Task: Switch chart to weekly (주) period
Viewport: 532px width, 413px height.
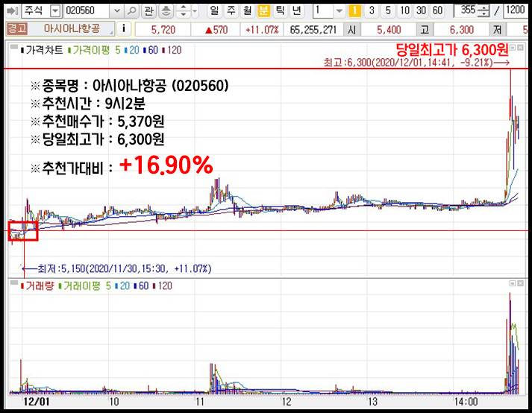Action: [231, 10]
